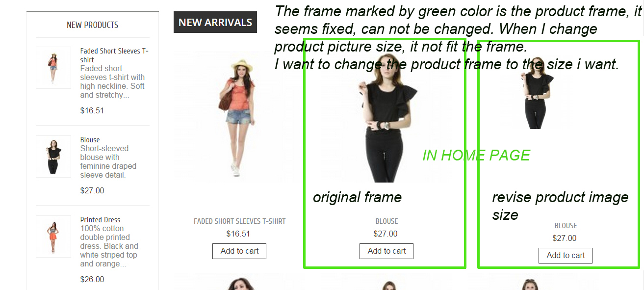The width and height of the screenshot is (644, 290).
Task: Open the Blouse thumbnail in New Products
Action: pyautogui.click(x=53, y=157)
